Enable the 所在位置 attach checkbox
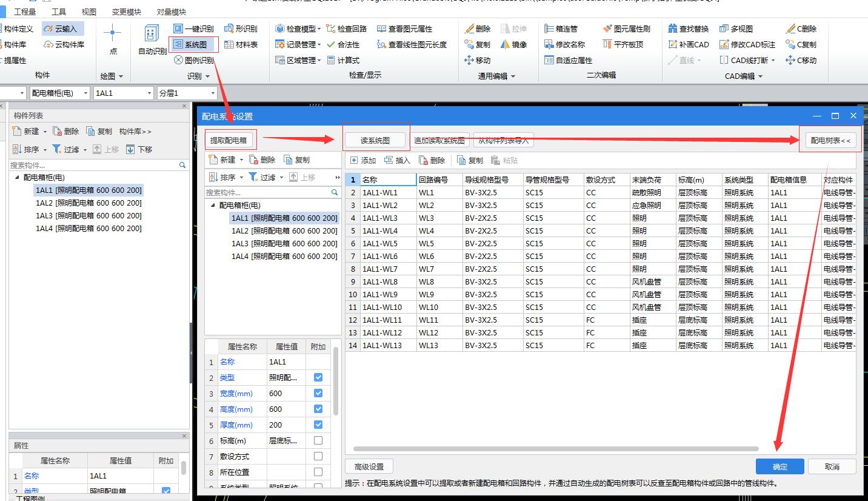The image size is (868, 501). pyautogui.click(x=318, y=472)
